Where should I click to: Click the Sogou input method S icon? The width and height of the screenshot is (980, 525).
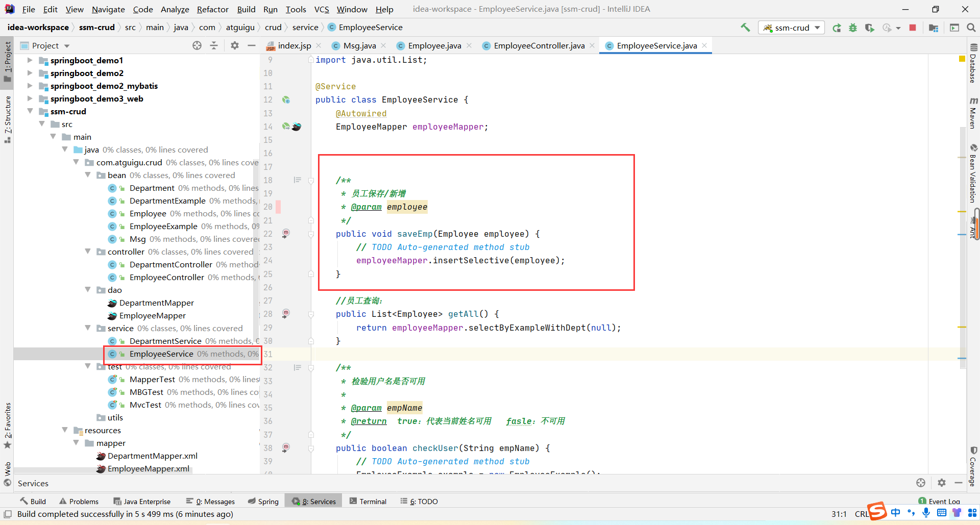(x=877, y=511)
